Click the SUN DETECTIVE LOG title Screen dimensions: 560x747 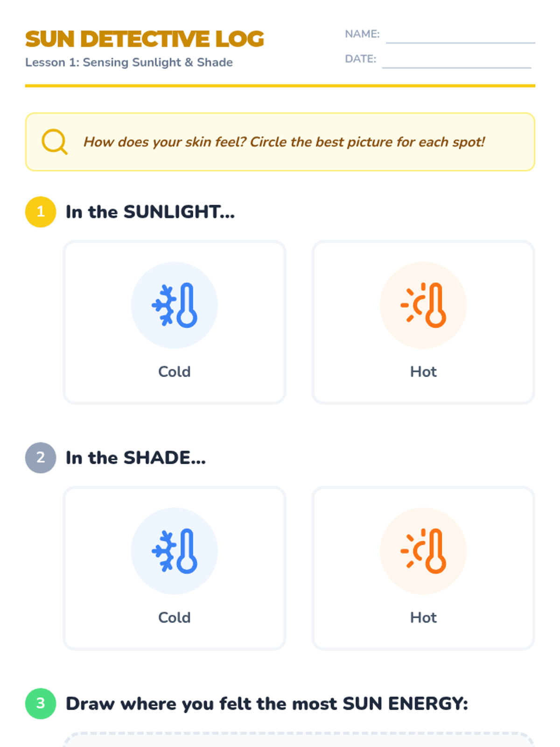coord(145,39)
